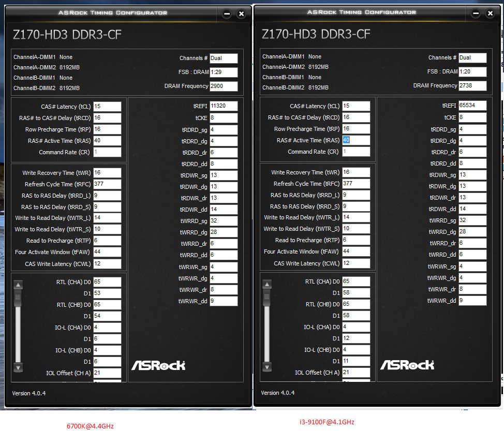
Task: Click tRDRD_dd field showing 8 in left window
Action: pos(224,164)
